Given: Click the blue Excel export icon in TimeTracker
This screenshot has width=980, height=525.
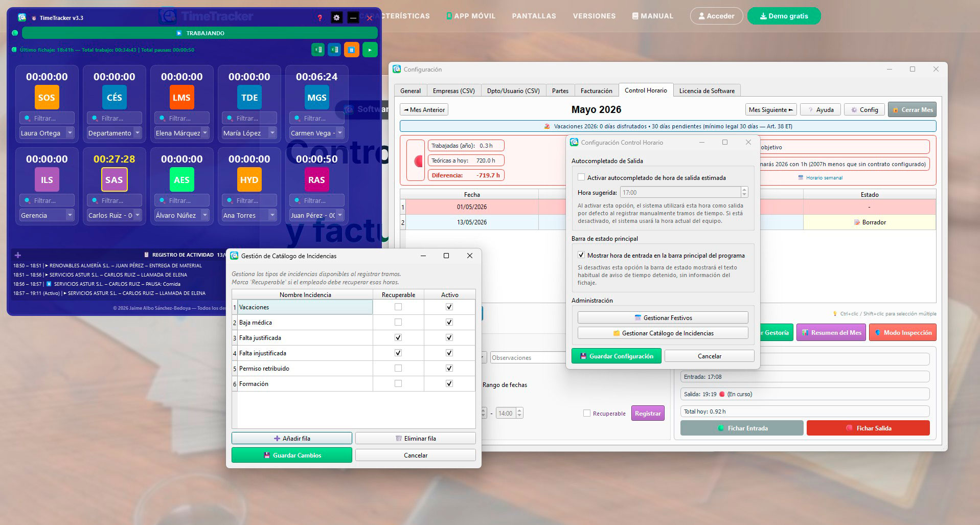Looking at the screenshot, I should point(335,50).
